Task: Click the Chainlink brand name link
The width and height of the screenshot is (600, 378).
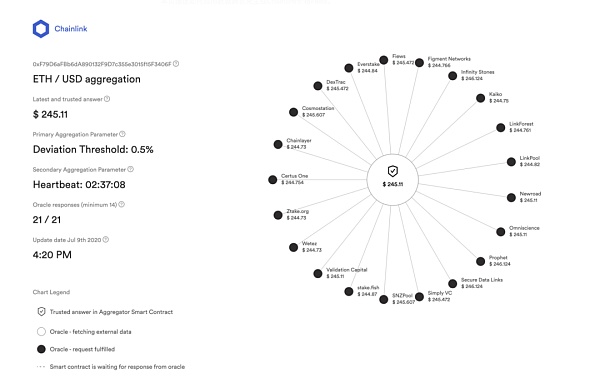Action: 71,29
